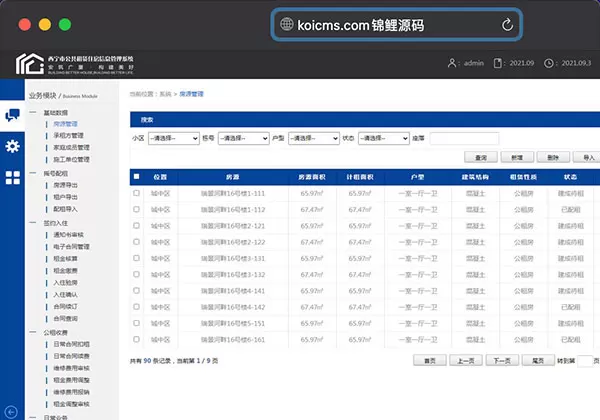Tick the checkbox for row 16号楼2-122
The height and width of the screenshot is (420, 600).
click(x=136, y=242)
